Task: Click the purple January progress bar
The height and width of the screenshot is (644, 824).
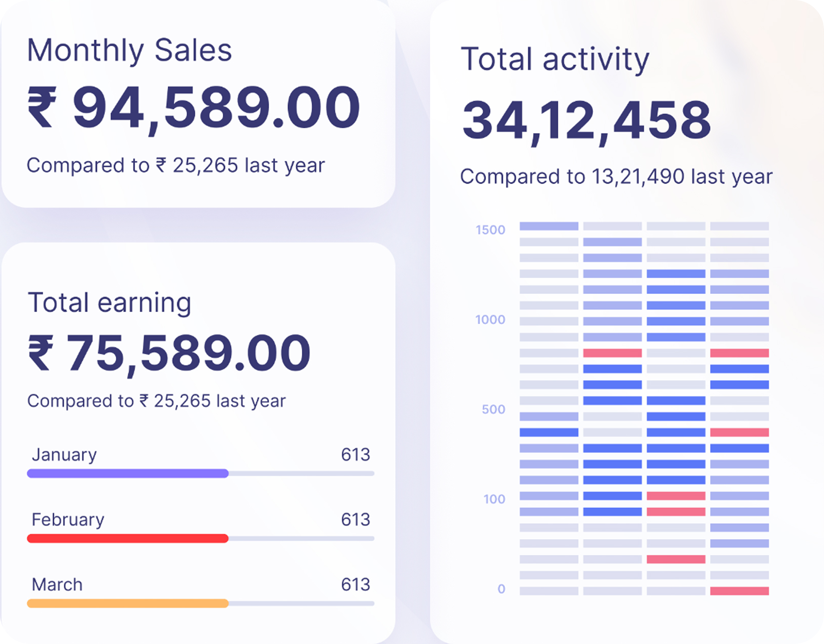Action: [127, 473]
